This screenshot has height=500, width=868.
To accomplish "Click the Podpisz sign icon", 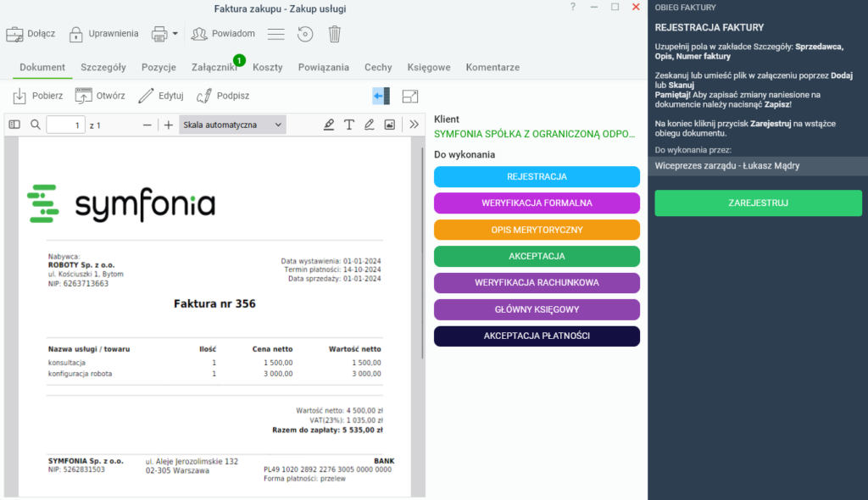I will click(x=204, y=96).
